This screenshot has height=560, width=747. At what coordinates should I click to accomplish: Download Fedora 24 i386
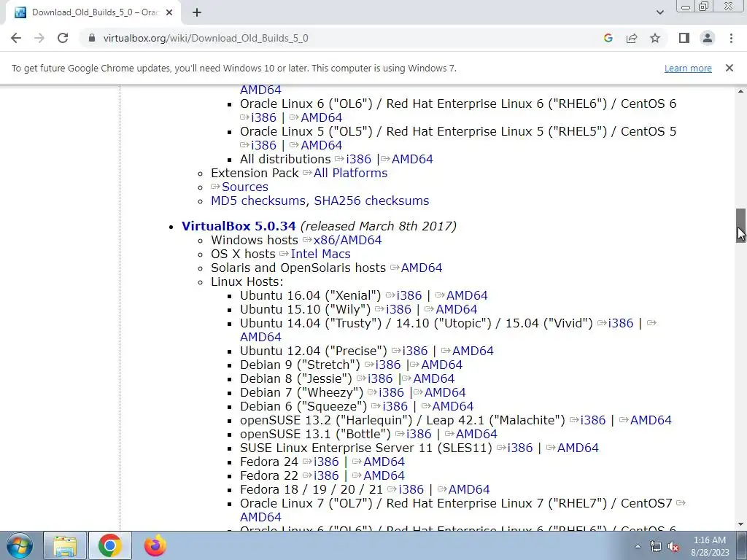click(x=326, y=462)
